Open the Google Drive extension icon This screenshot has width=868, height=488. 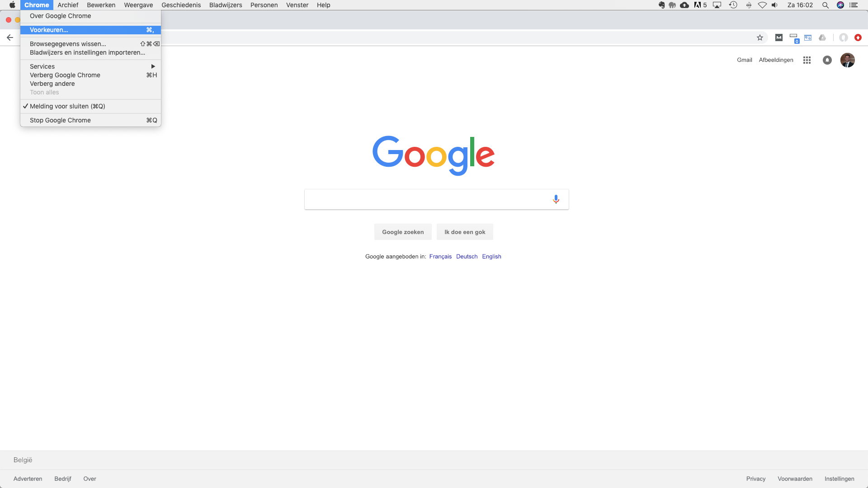pos(822,38)
